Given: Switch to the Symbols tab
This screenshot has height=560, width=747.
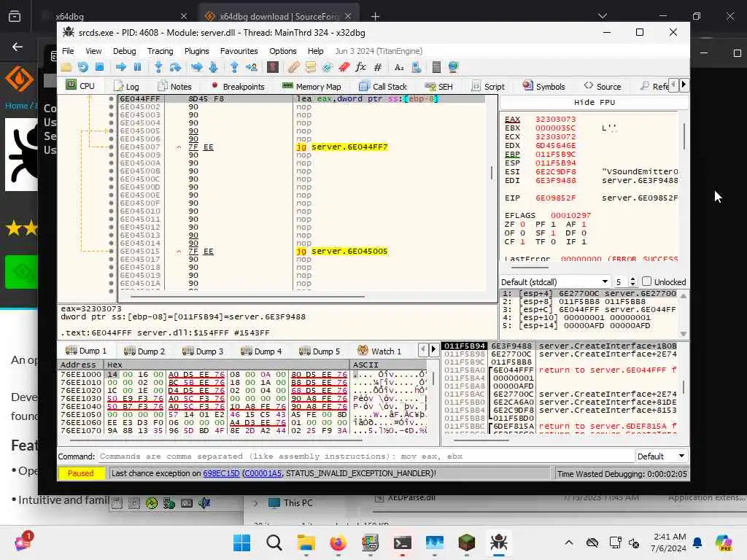Looking at the screenshot, I should [x=544, y=86].
